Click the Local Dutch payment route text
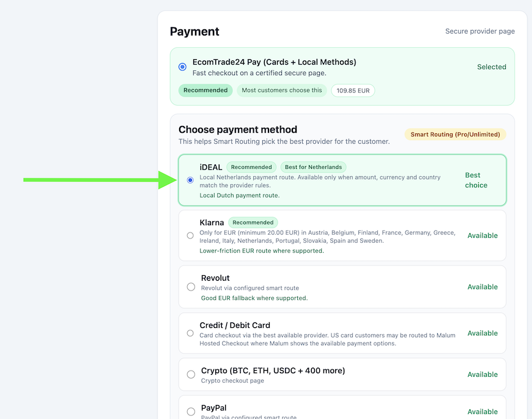The height and width of the screenshot is (419, 532). [240, 195]
